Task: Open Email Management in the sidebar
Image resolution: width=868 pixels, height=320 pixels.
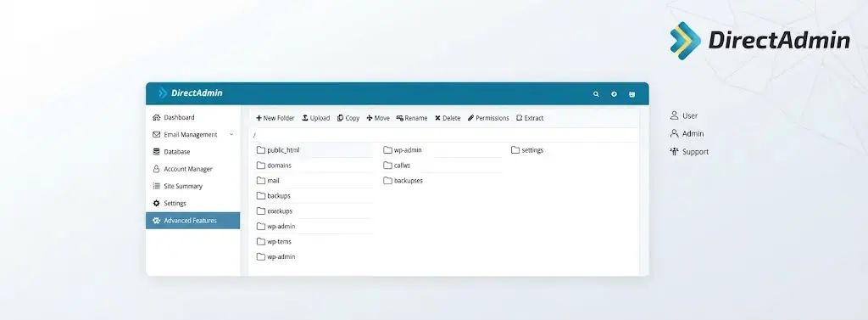Action: point(192,135)
